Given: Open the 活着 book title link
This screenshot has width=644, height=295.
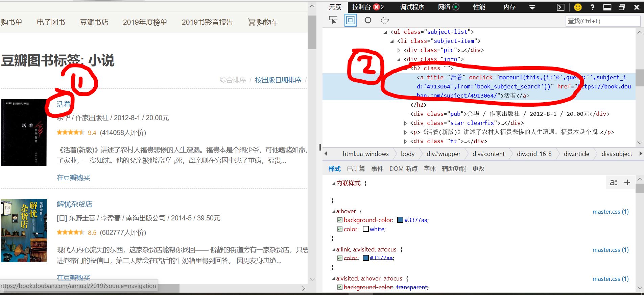Looking at the screenshot, I should click(64, 104).
